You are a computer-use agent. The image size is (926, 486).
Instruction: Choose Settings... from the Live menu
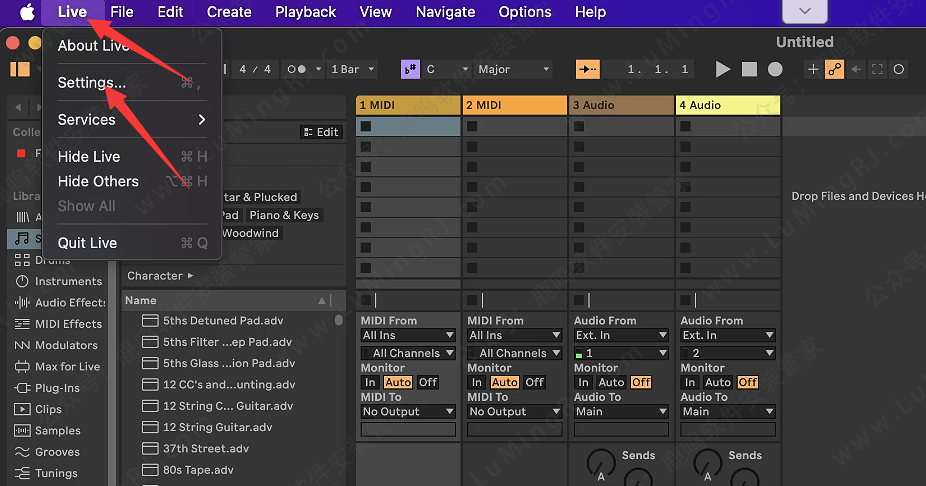(x=92, y=83)
